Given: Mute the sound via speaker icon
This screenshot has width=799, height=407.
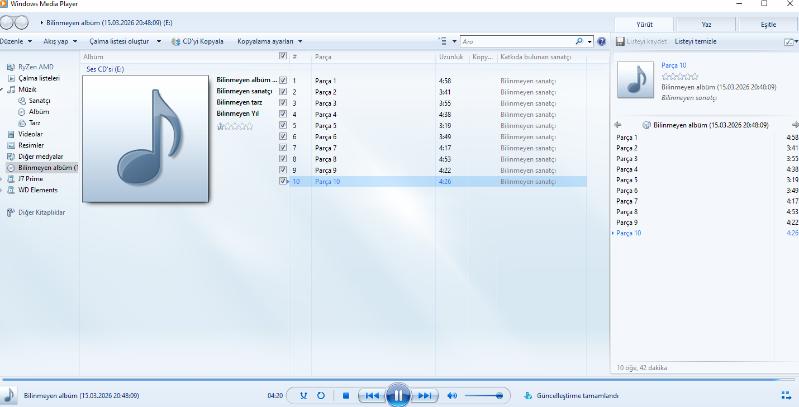Looking at the screenshot, I should click(452, 395).
